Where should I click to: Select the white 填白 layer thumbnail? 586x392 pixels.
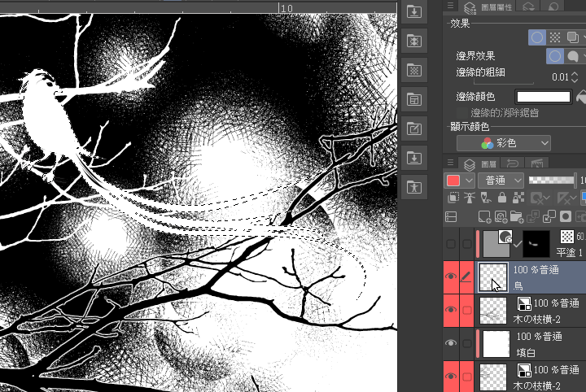click(496, 343)
